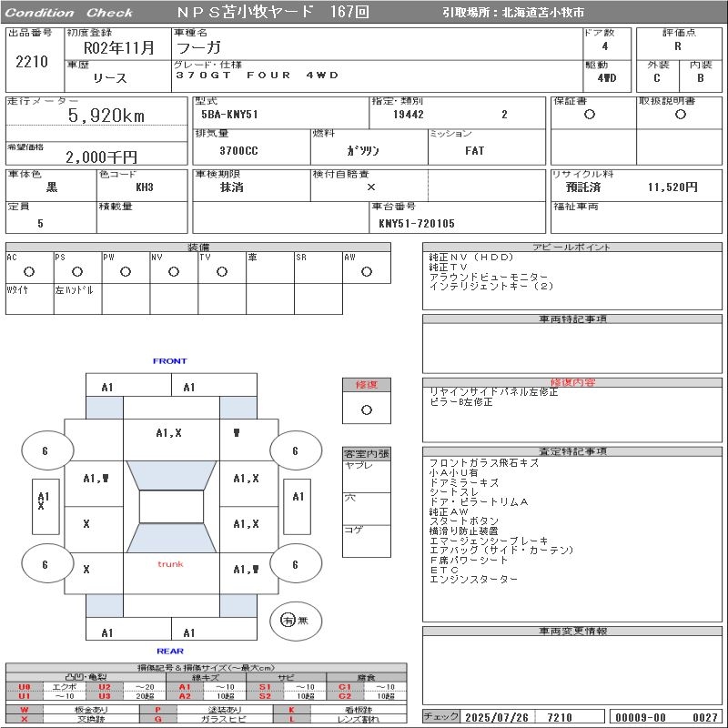Select the Wタイヤ equipment cell

point(30,299)
